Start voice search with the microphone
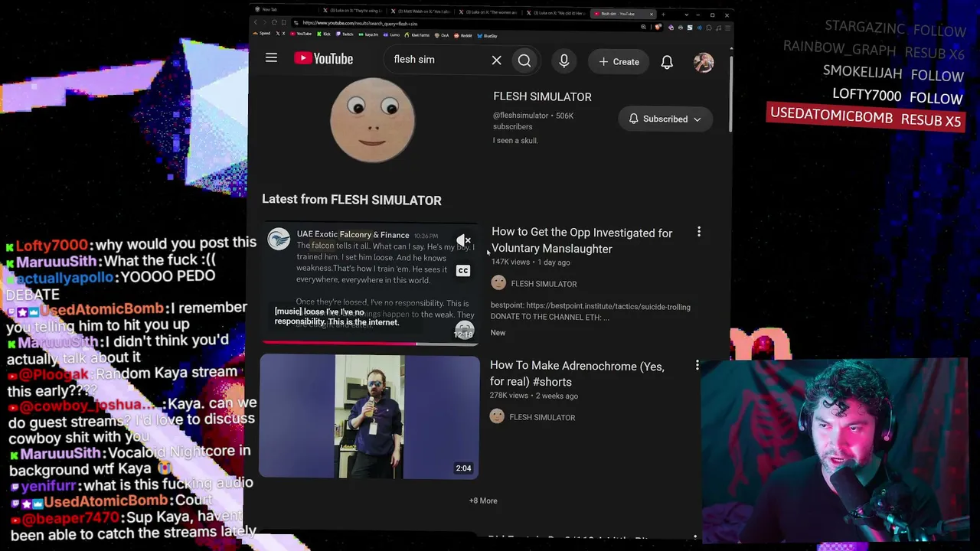The image size is (980, 551). click(564, 61)
